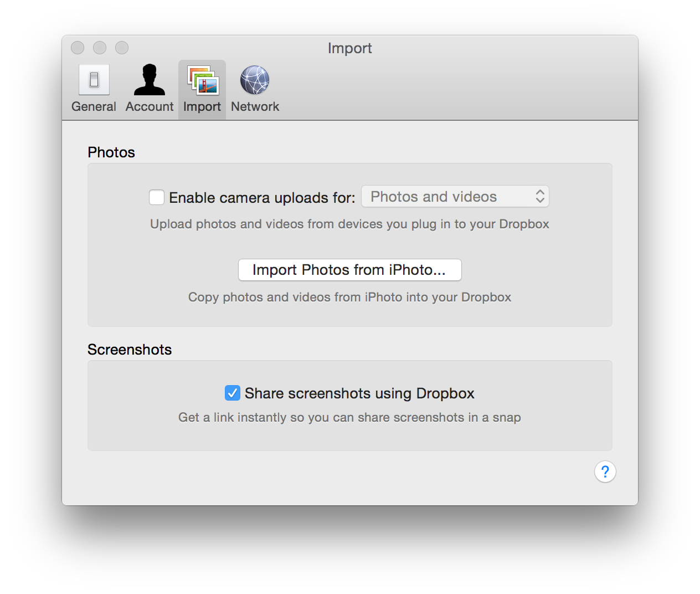The image size is (700, 594).
Task: Click the 'Share screenshots using Dropbox' label text
Action: click(x=359, y=393)
